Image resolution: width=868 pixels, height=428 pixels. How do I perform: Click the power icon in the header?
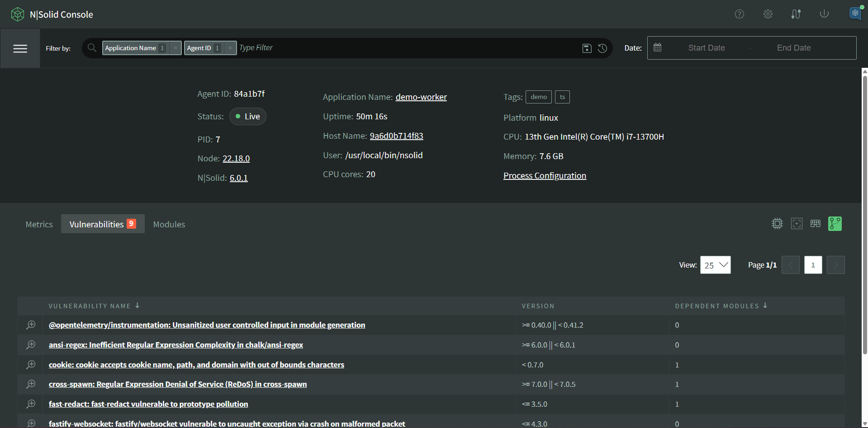[824, 14]
